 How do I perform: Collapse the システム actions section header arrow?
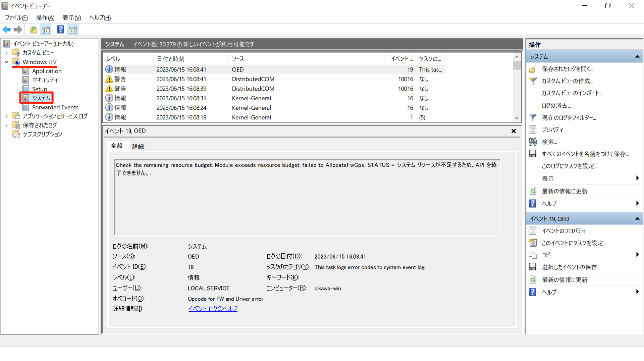click(x=637, y=57)
